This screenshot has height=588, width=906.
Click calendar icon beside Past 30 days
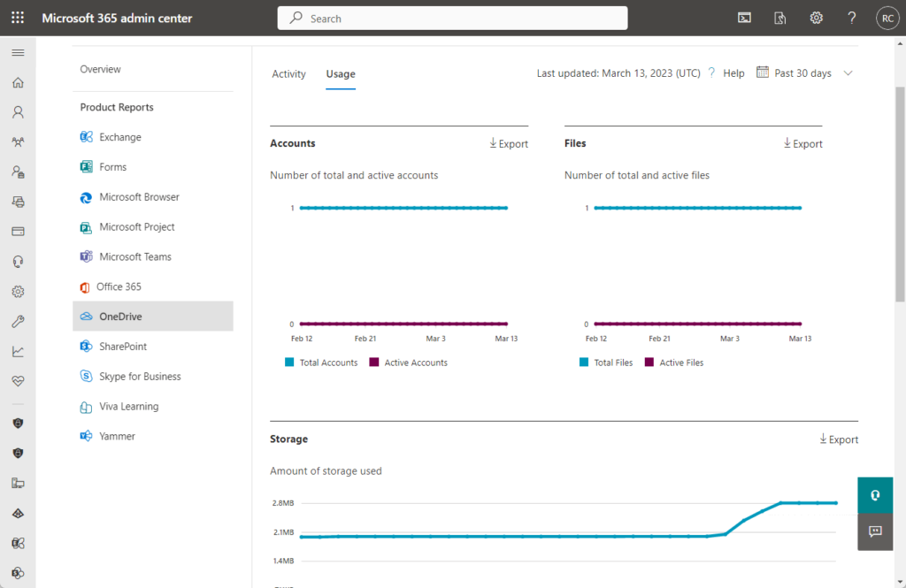click(x=763, y=73)
